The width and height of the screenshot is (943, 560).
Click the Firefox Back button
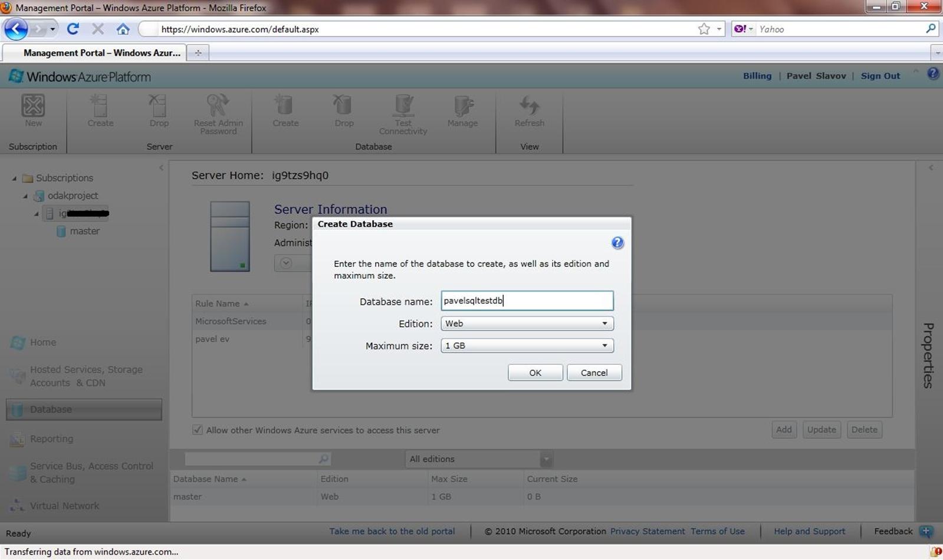(16, 29)
